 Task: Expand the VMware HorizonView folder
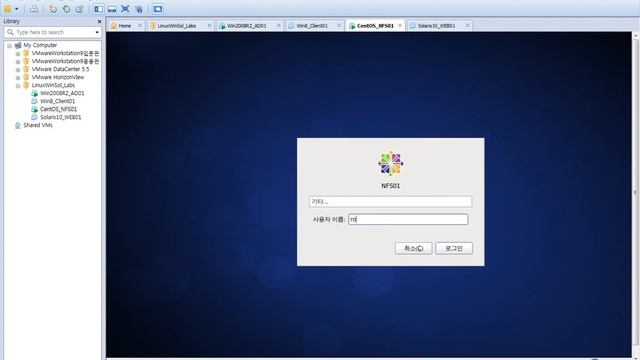pyautogui.click(x=18, y=78)
